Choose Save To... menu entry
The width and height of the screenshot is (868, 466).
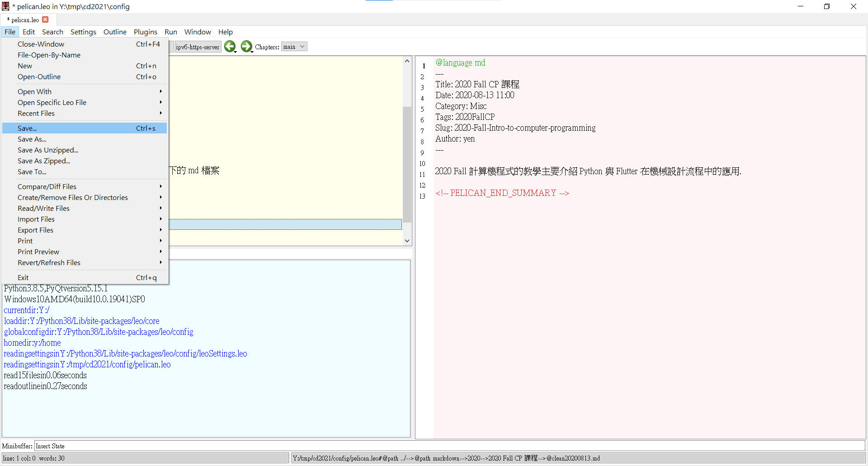[85, 171]
